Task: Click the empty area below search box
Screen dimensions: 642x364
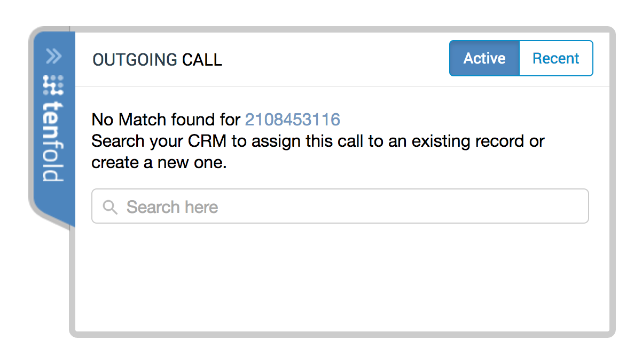Action: (x=342, y=278)
